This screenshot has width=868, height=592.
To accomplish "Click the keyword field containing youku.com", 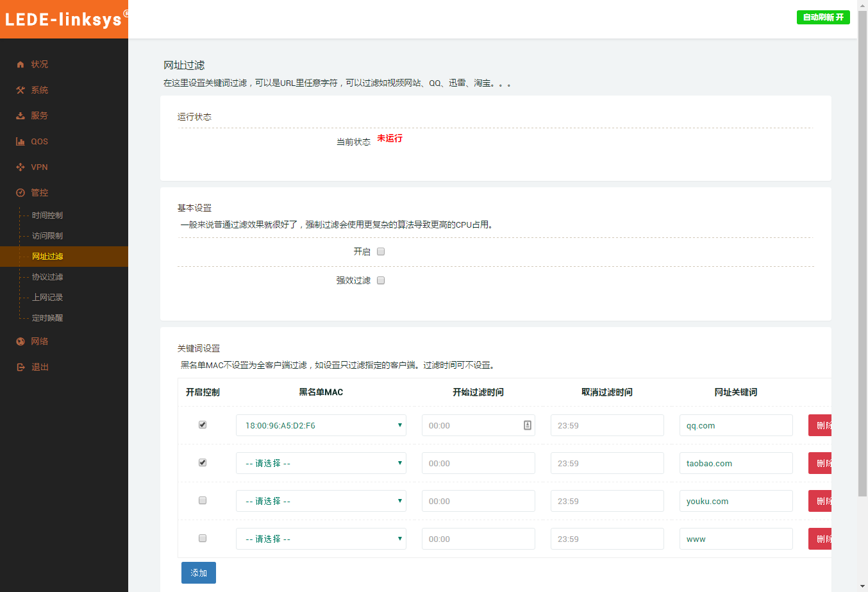I will 735,501.
